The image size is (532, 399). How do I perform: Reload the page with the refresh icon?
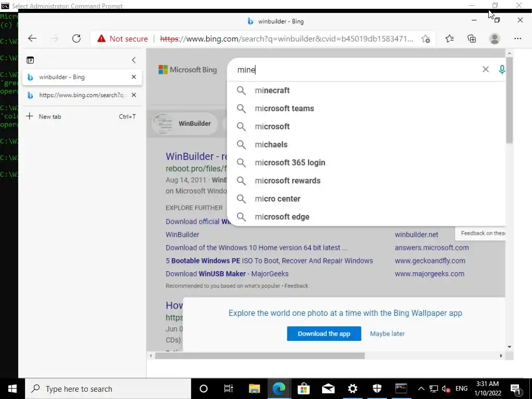tap(76, 38)
